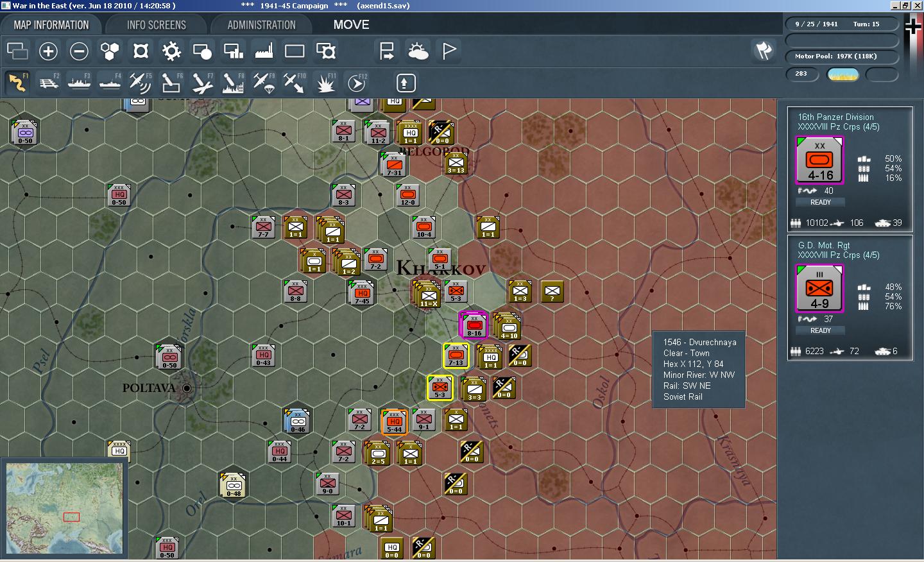Click the Motor Pool 197K (118K) readout
The image size is (924, 562).
click(x=835, y=56)
